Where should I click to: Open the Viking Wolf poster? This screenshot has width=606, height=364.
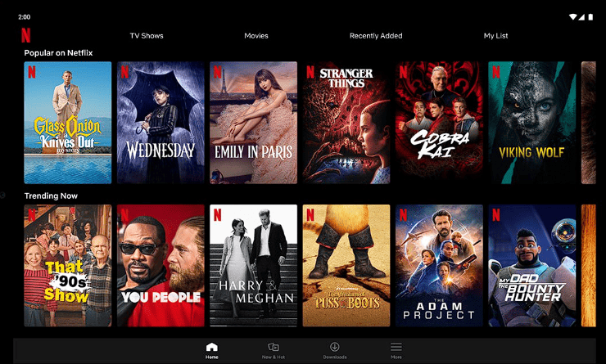coord(531,123)
